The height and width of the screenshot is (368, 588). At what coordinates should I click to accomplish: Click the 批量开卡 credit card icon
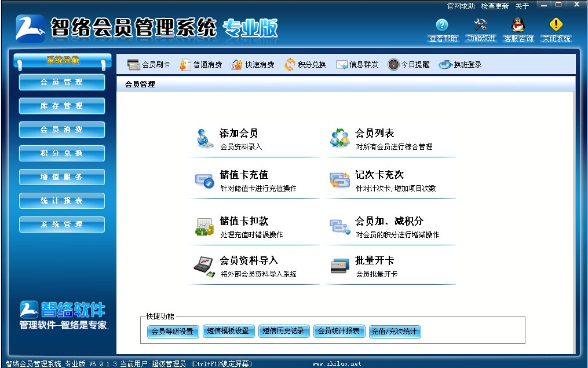coord(339,266)
